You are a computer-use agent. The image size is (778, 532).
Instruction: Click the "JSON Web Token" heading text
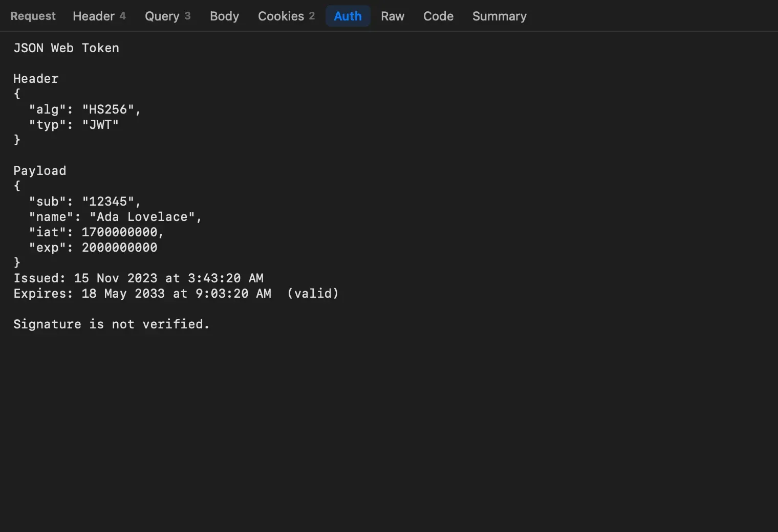pos(66,48)
